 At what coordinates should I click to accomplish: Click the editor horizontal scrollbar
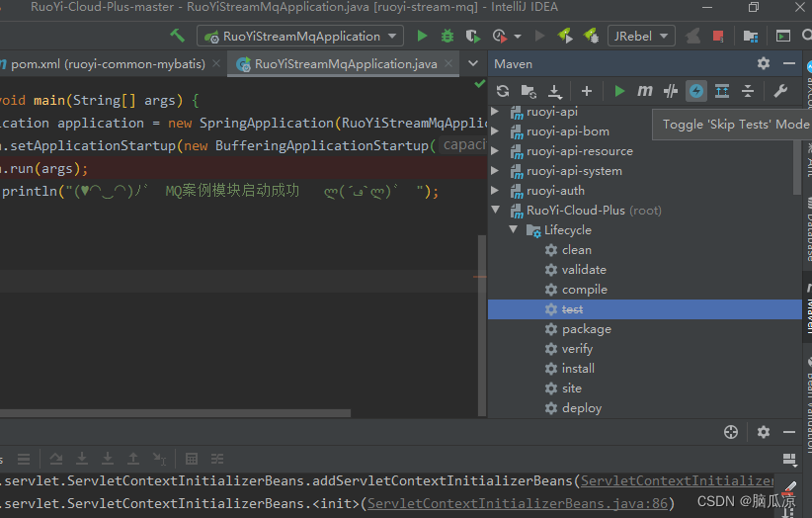click(x=175, y=413)
